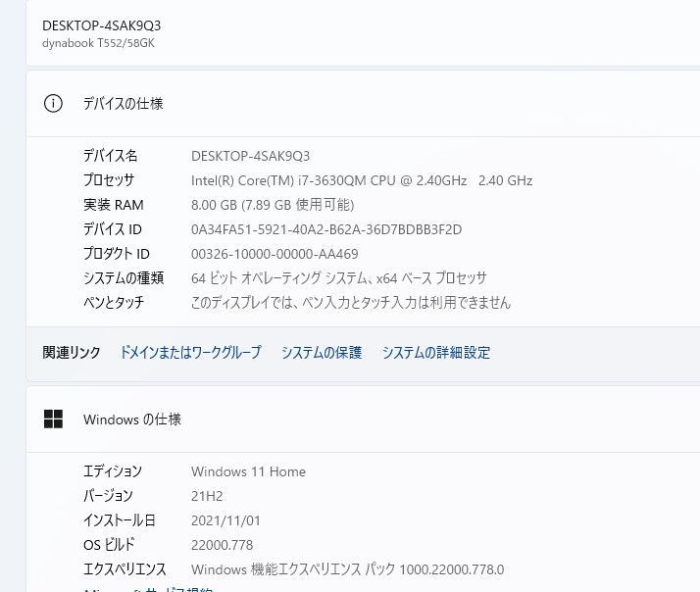The height and width of the screenshot is (592, 700).
Task: Select the Windows 機能エクスペリエンス パック value
Action: click(x=347, y=569)
